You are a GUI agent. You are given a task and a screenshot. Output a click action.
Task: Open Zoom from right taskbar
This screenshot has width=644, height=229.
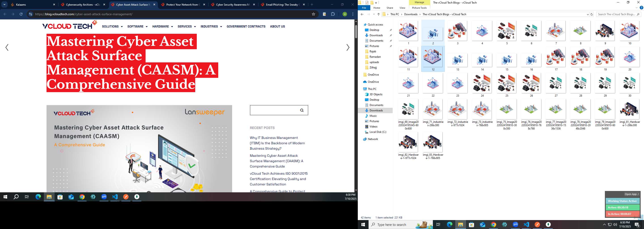coord(515,225)
